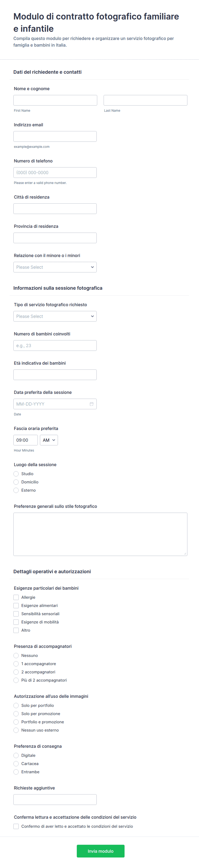The height and width of the screenshot is (868, 199).
Task: Select the Studio radio option
Action: (x=16, y=473)
